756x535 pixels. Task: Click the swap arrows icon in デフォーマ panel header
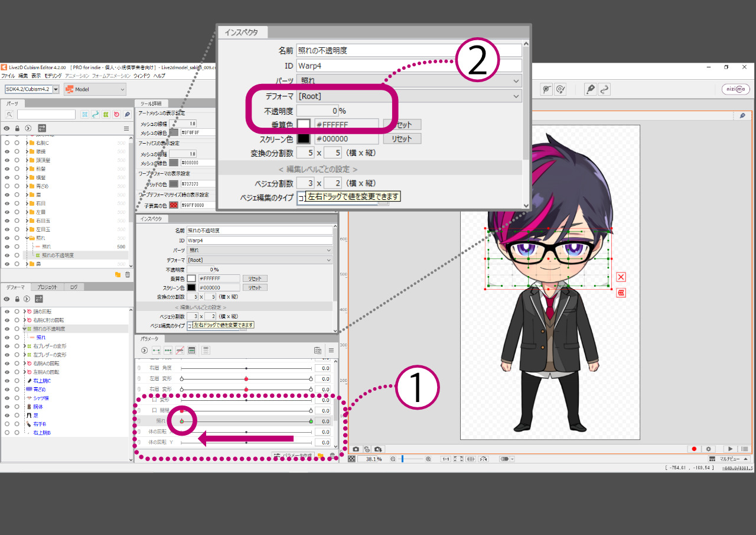click(38, 299)
